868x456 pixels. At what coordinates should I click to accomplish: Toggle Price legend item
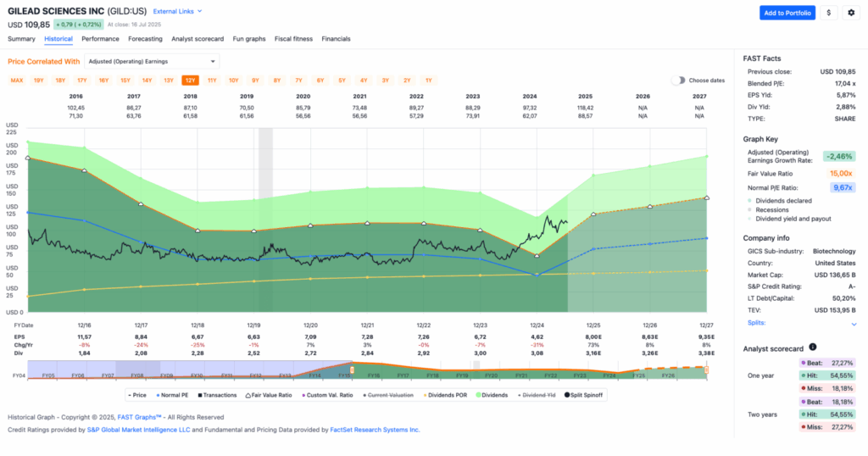(137, 395)
